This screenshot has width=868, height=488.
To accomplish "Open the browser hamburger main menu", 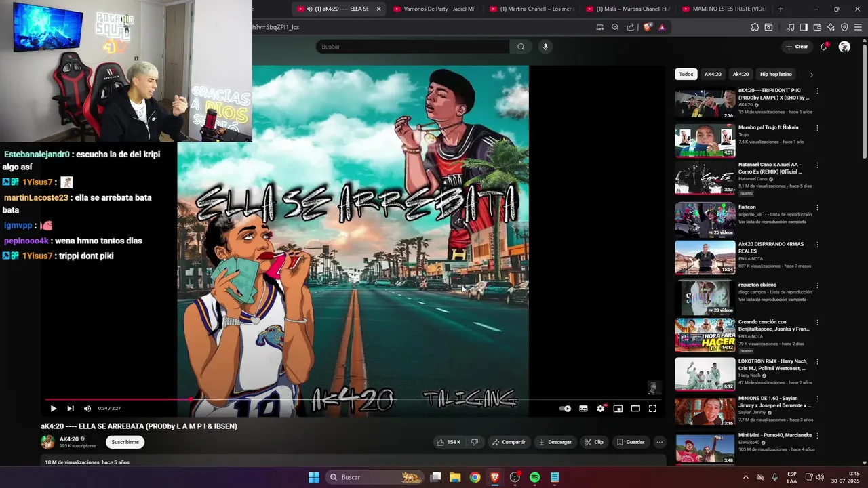I will [x=858, y=27].
